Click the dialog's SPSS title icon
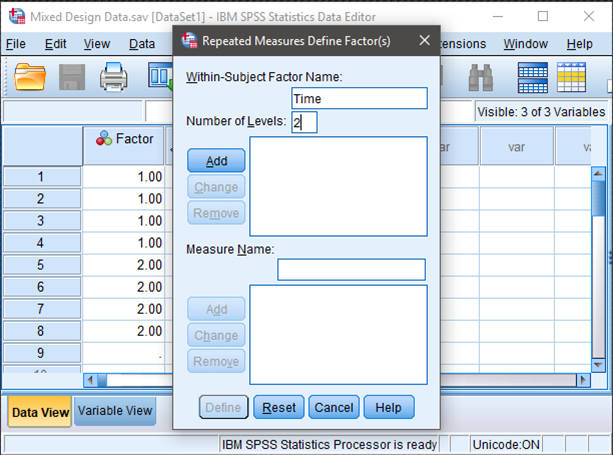 click(189, 40)
